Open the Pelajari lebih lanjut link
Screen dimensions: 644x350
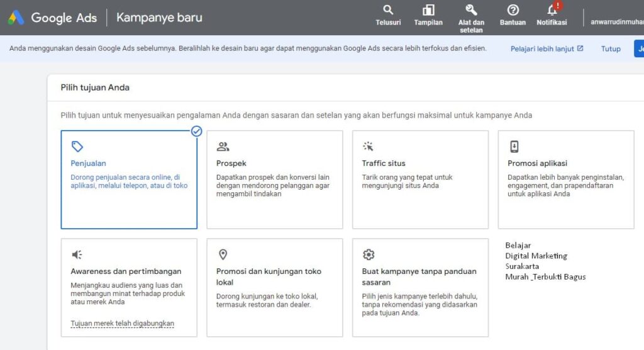542,49
